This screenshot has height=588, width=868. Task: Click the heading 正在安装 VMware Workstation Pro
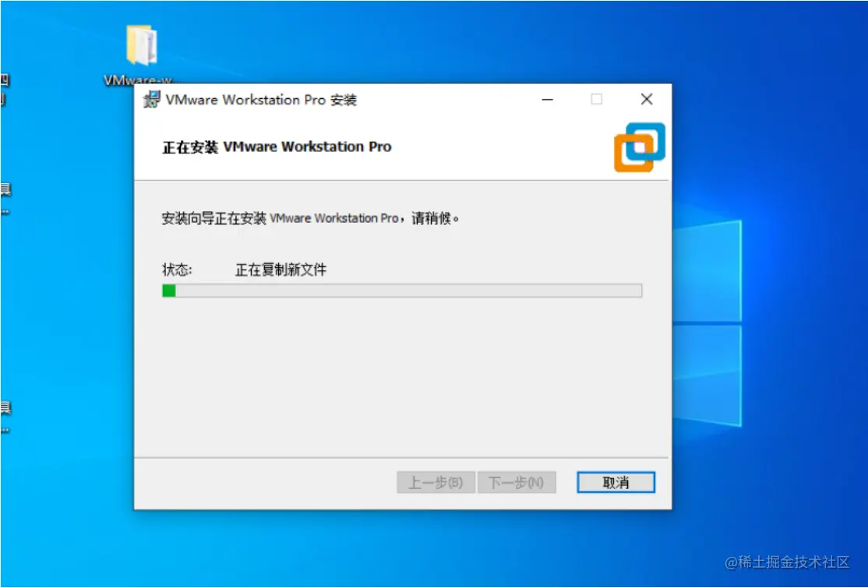coord(277,147)
